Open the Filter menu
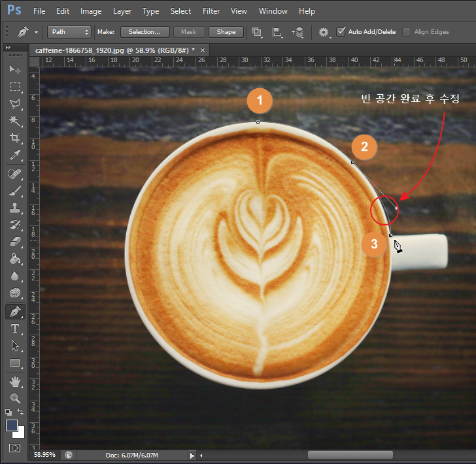The height and width of the screenshot is (464, 476). [x=211, y=11]
